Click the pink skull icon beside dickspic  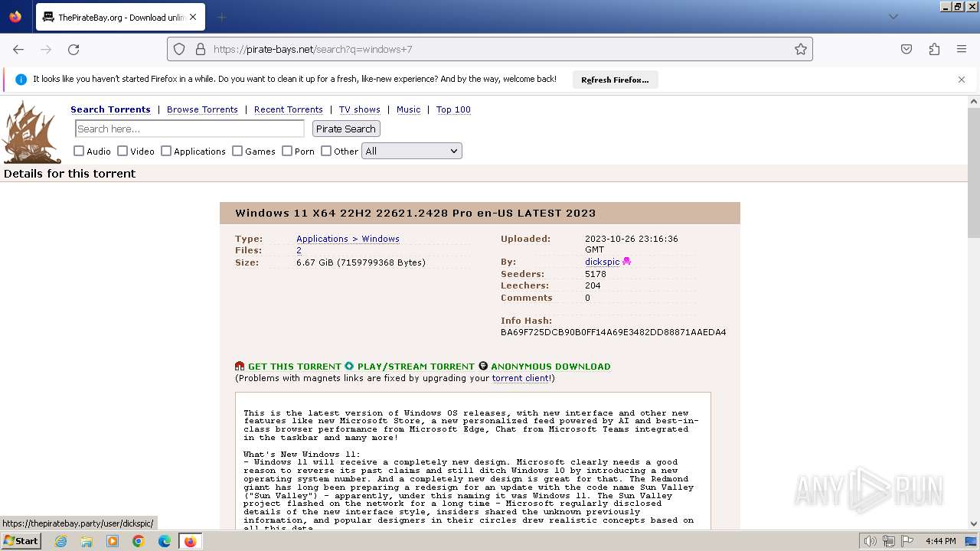pyautogui.click(x=627, y=262)
